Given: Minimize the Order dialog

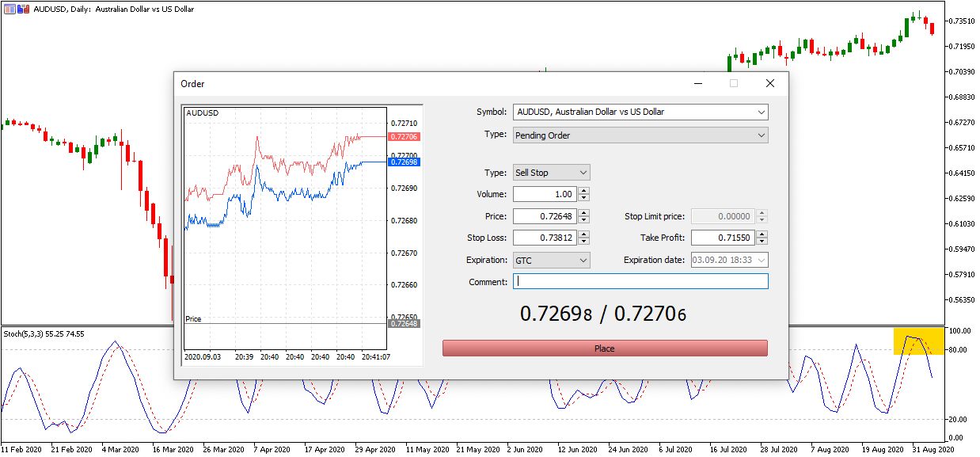Looking at the screenshot, I should point(698,83).
